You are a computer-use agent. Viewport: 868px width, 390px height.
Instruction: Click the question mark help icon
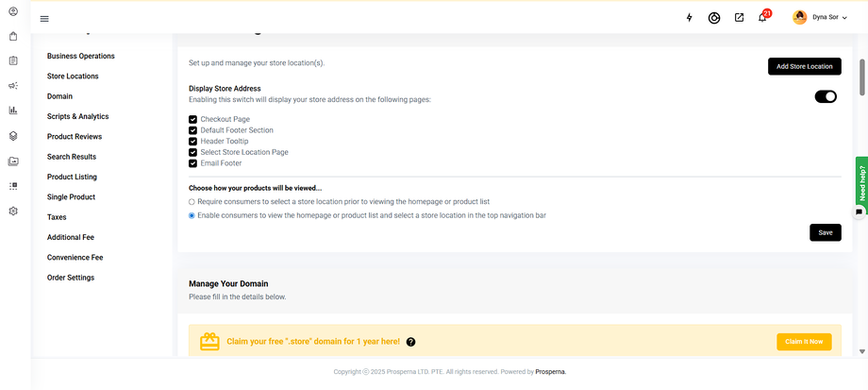pos(410,342)
